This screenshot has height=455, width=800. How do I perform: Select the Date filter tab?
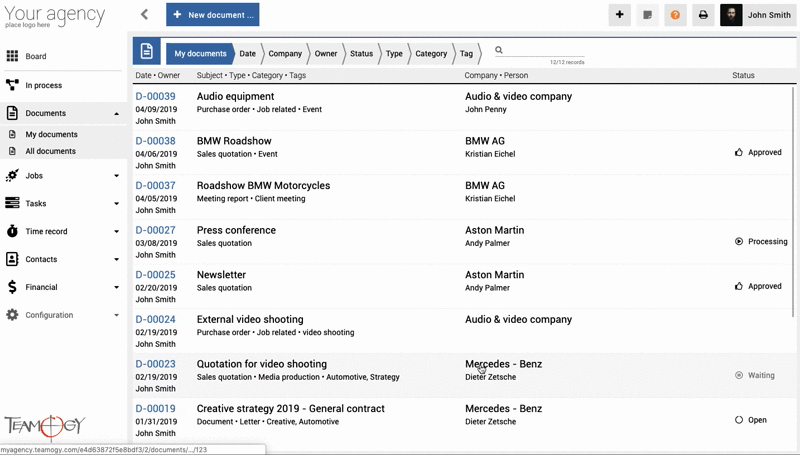[247, 54]
